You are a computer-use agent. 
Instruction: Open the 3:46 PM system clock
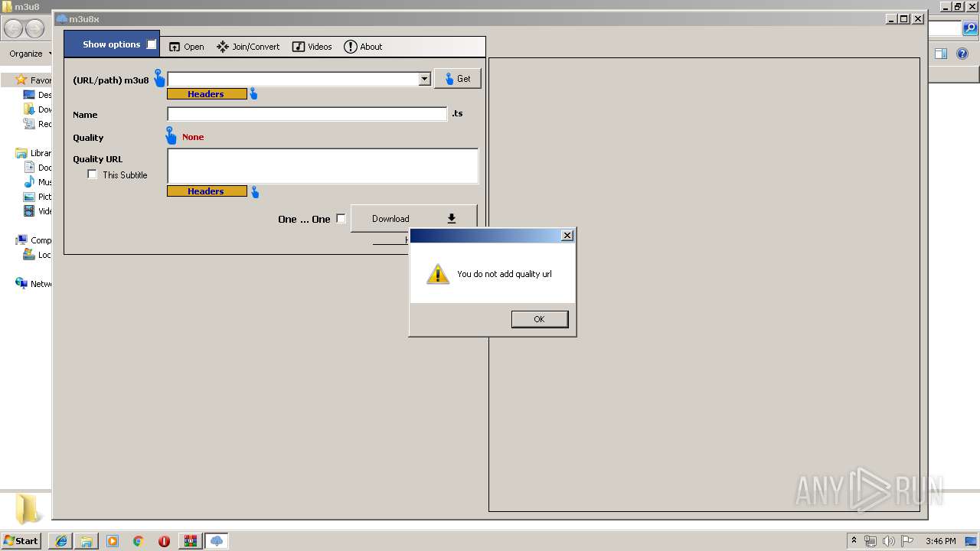[940, 541]
